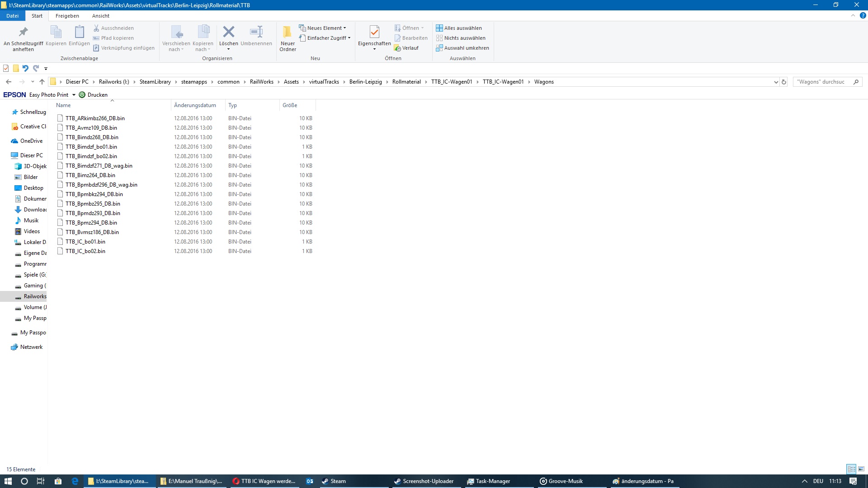The height and width of the screenshot is (488, 868).
Task: Go up one folder with the up arrow
Action: pyautogui.click(x=42, y=82)
